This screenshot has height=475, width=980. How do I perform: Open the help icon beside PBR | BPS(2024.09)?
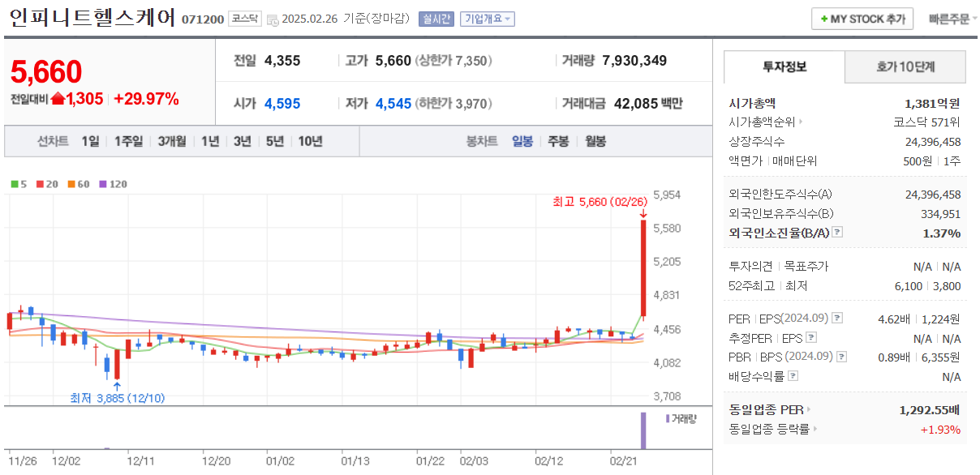click(x=840, y=357)
